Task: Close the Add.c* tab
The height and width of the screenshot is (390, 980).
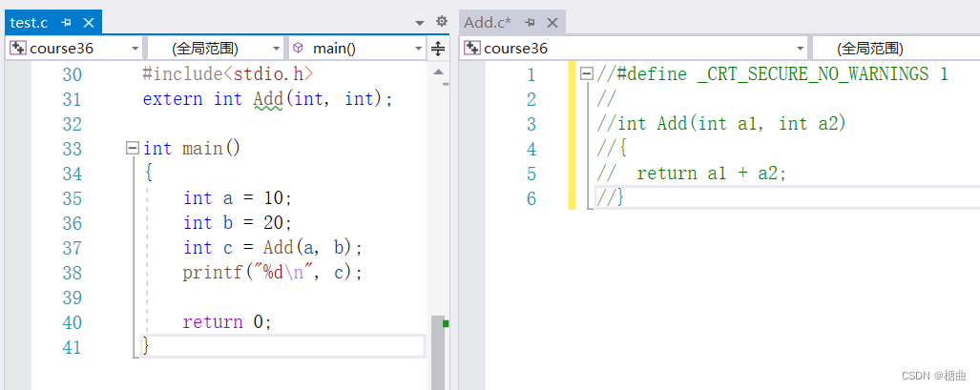Action: (552, 23)
